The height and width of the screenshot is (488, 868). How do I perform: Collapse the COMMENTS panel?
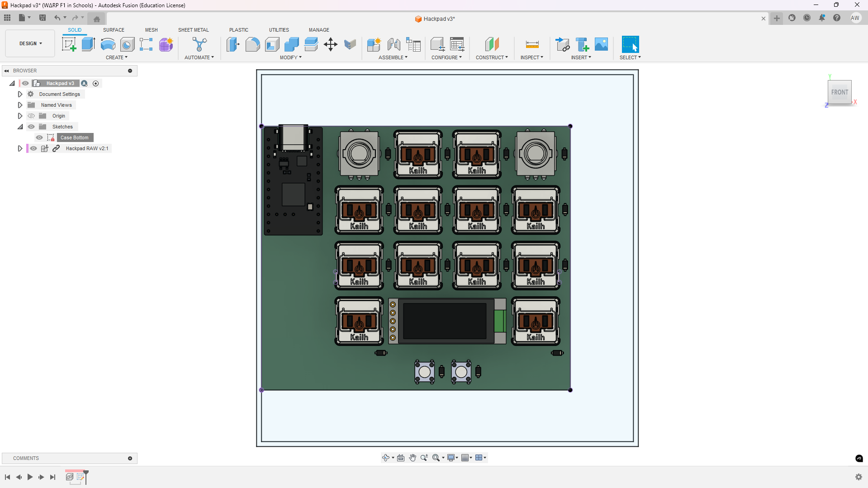click(x=130, y=458)
